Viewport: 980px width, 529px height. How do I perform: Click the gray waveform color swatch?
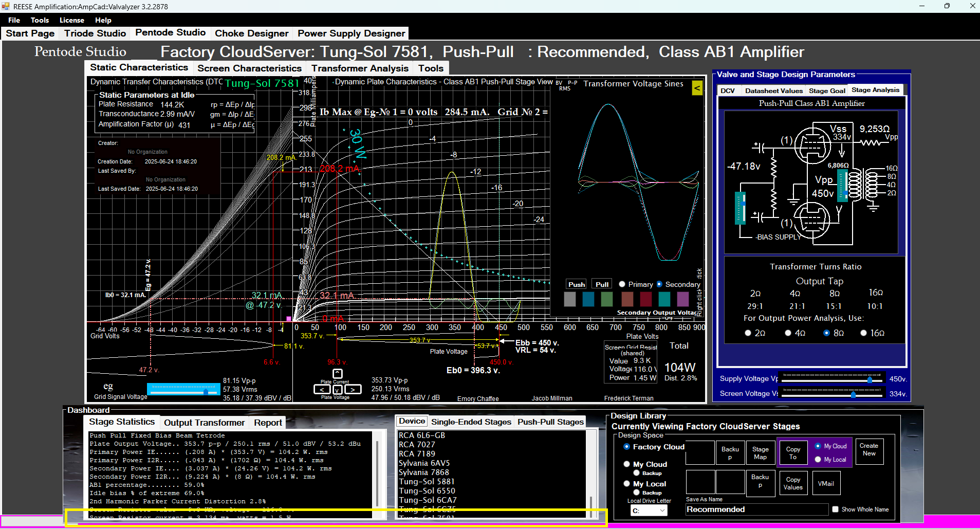click(569, 299)
